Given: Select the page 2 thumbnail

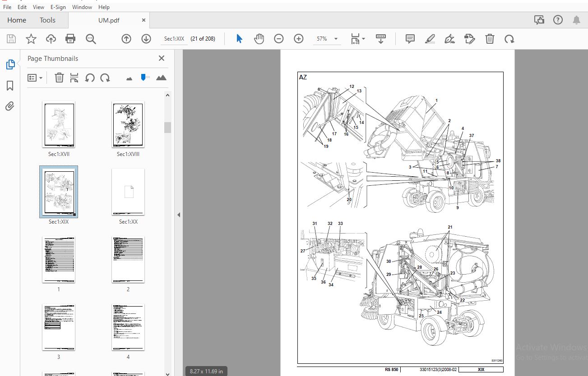Looking at the screenshot, I should pos(128,259).
